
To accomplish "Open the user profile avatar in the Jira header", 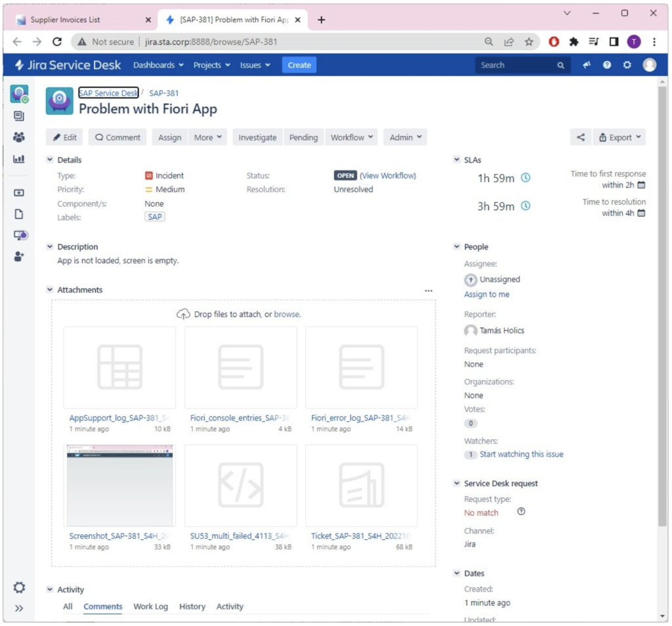I will [649, 65].
